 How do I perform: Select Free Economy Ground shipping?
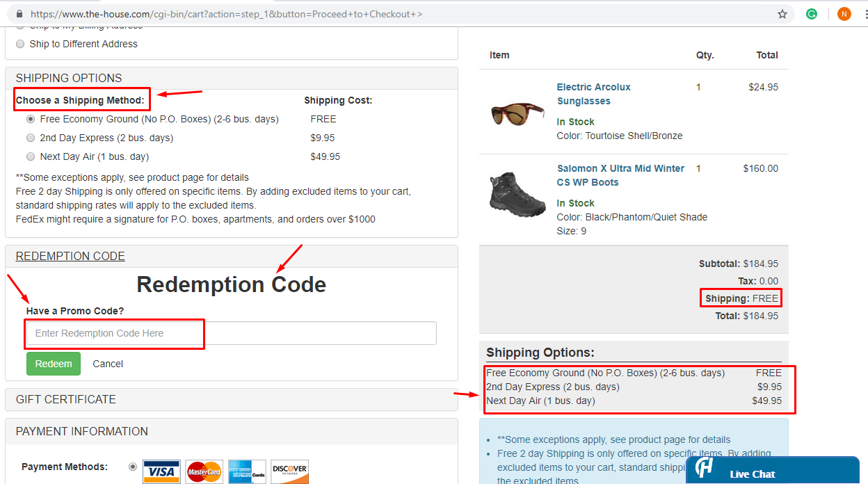[x=31, y=119]
